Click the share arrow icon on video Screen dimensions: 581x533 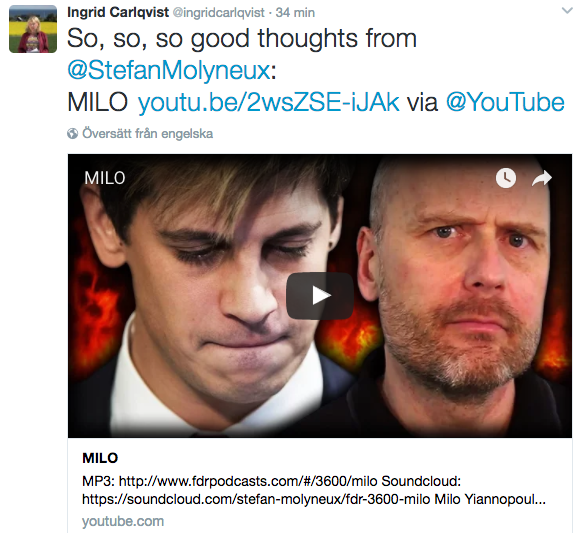point(542,178)
